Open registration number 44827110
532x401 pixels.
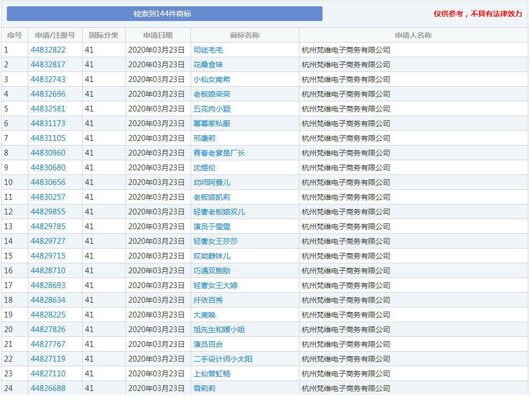(x=48, y=374)
